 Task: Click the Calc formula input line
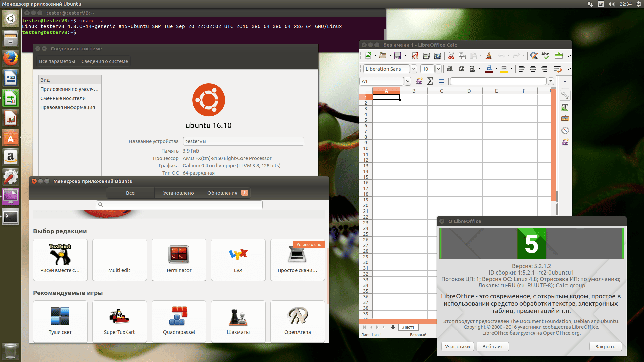(498, 81)
